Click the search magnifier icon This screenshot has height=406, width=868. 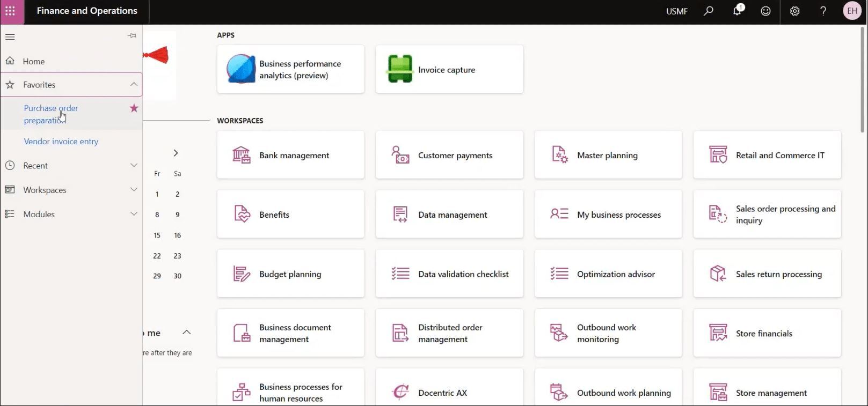coord(709,11)
